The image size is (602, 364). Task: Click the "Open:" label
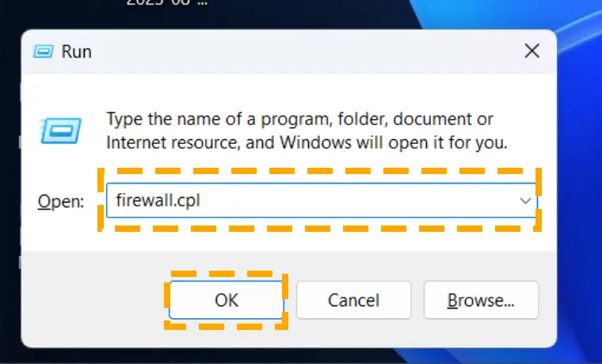(x=61, y=201)
